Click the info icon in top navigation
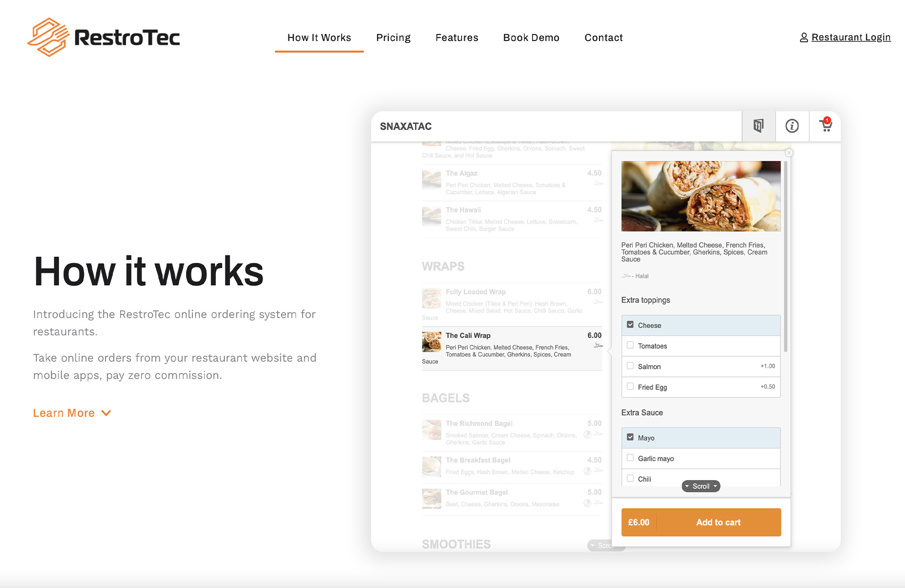Screen dimensions: 905x588 [791, 126]
